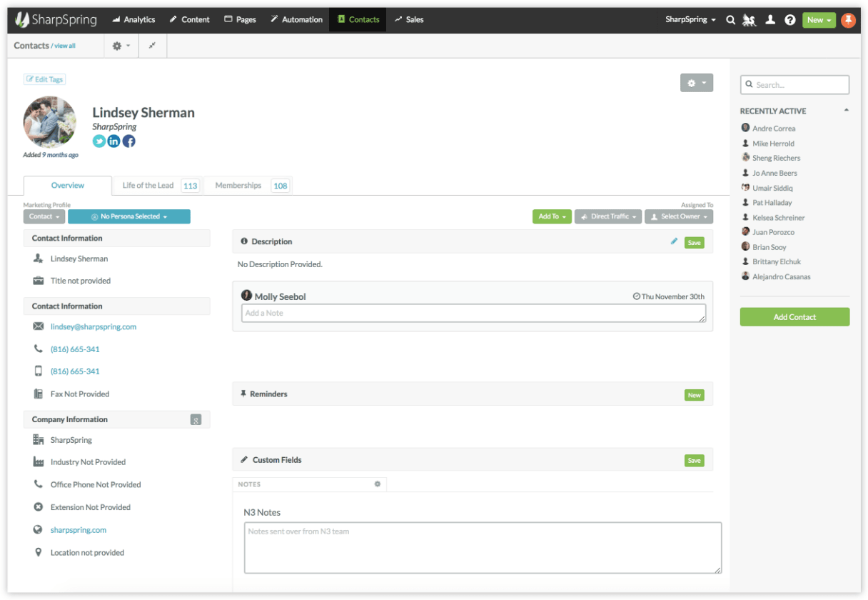Click the fax icon beside Fax Not Provided

point(39,394)
